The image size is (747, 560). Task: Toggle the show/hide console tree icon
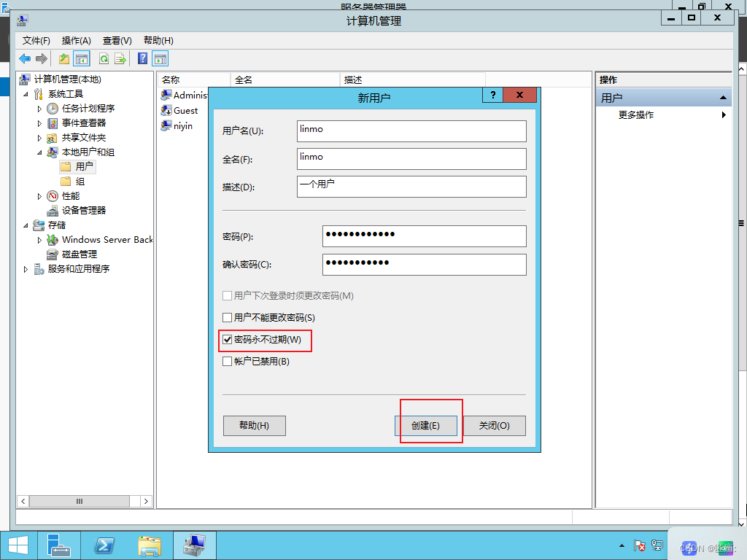82,59
